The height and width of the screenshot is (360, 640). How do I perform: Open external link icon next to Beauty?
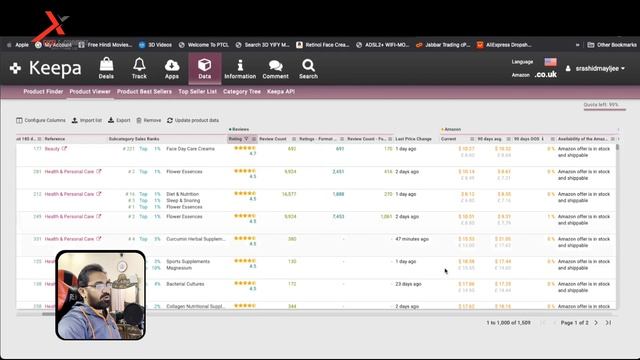pyautogui.click(x=64, y=149)
